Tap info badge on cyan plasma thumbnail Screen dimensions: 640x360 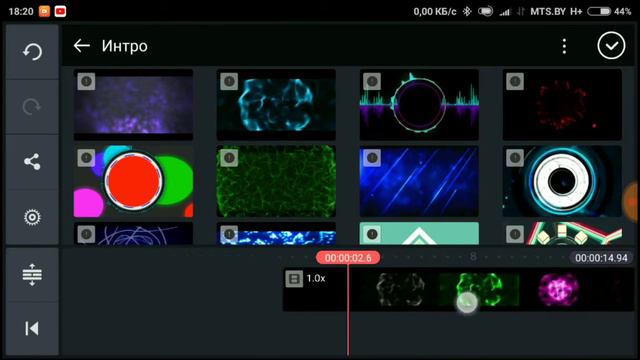click(229, 81)
